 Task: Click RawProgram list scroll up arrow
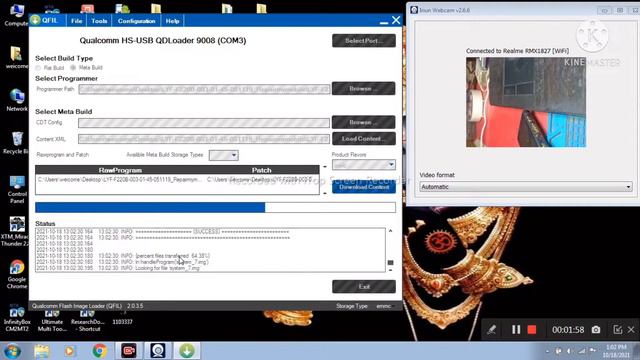click(325, 167)
